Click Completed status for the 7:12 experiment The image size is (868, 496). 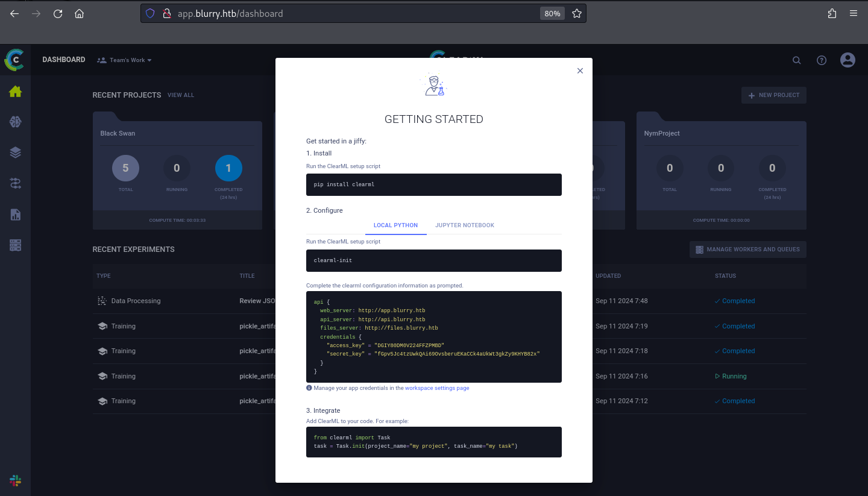pyautogui.click(x=735, y=401)
